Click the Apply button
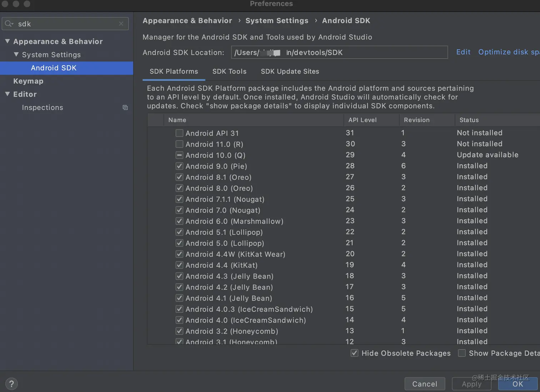 [471, 384]
